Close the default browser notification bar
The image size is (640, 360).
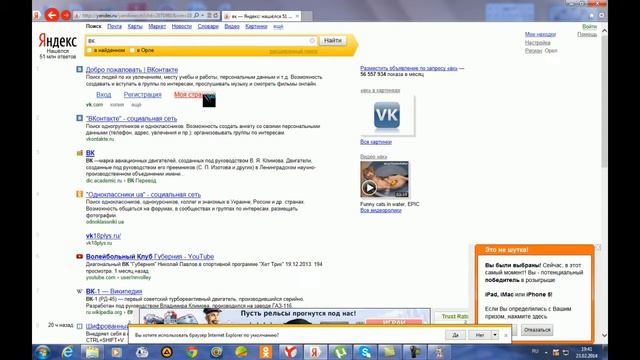[506, 335]
